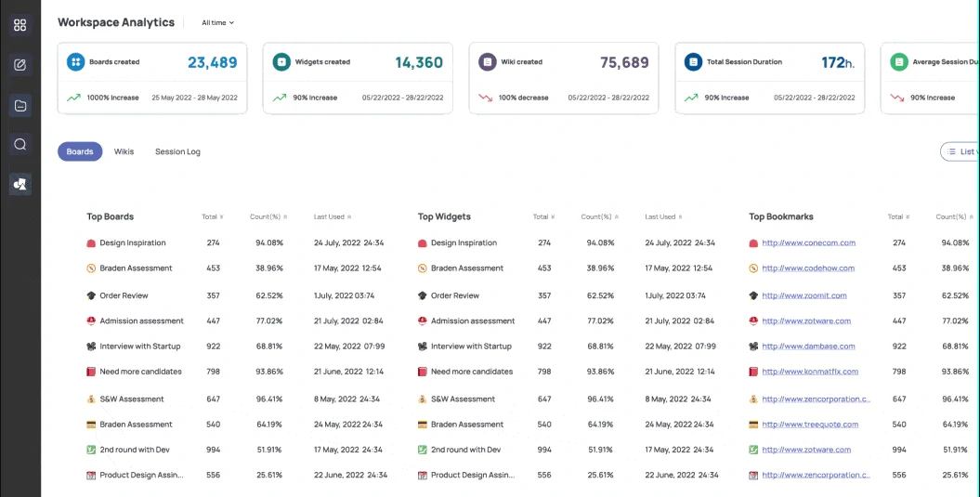This screenshot has height=497, width=980.
Task: Sort Top Boards by Total column
Action: [213, 217]
